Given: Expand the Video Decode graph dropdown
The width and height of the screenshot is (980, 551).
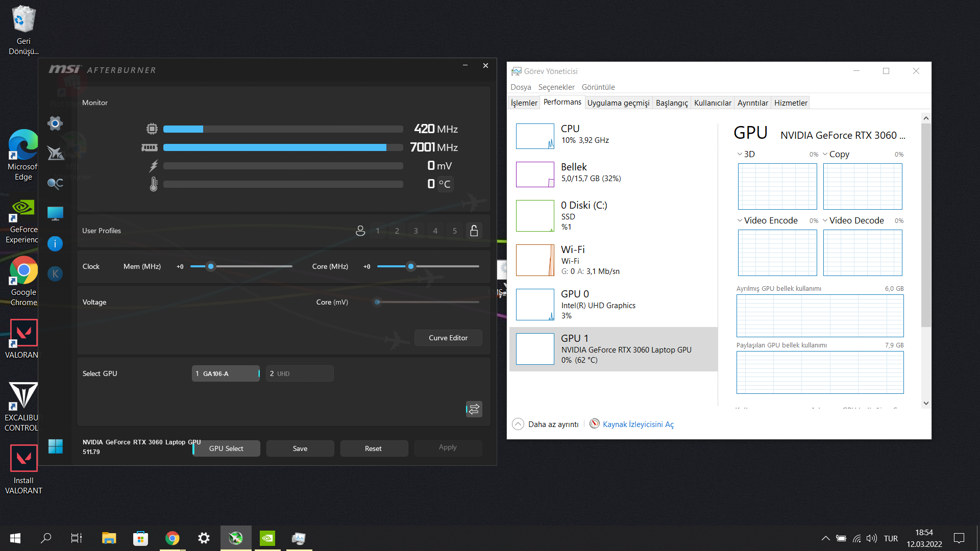Looking at the screenshot, I should click(825, 220).
